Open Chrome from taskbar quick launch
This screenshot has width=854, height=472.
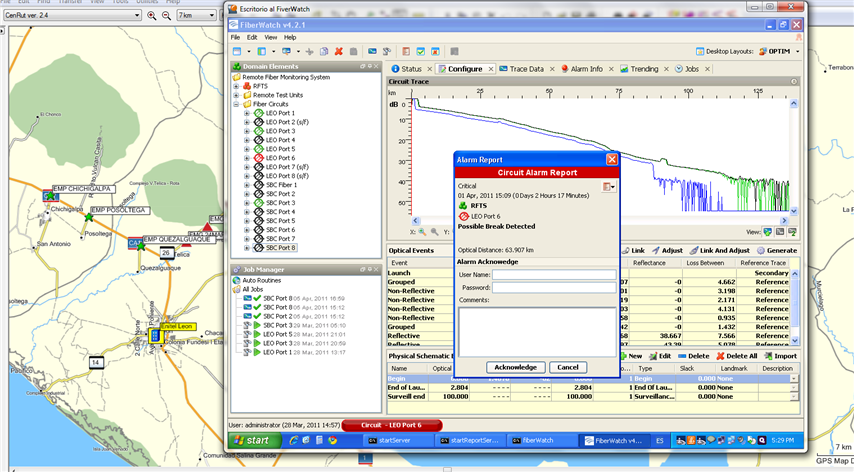pos(333,440)
